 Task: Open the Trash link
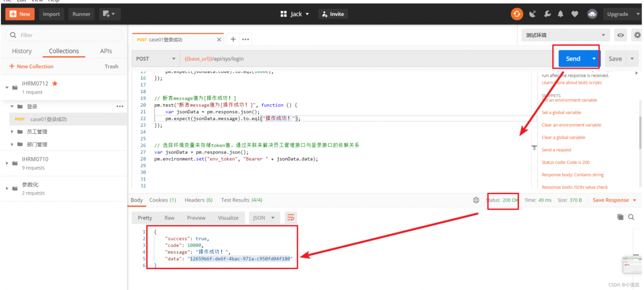(x=112, y=66)
